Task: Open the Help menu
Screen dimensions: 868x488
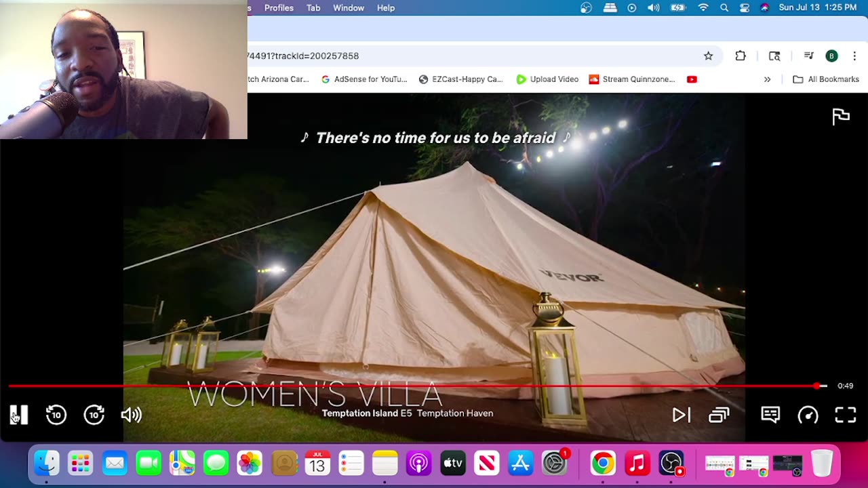Action: pos(386,8)
